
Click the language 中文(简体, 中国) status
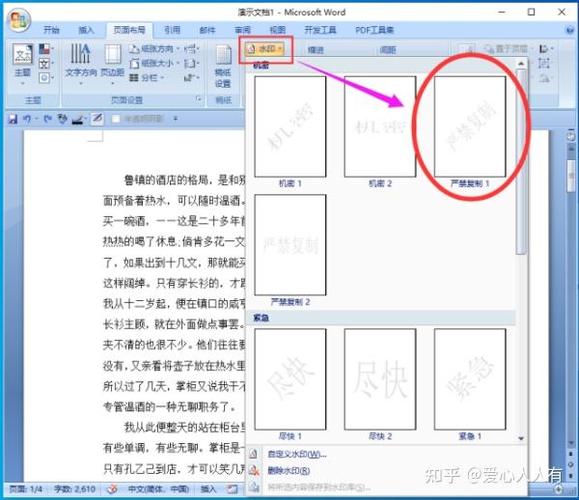point(158,489)
